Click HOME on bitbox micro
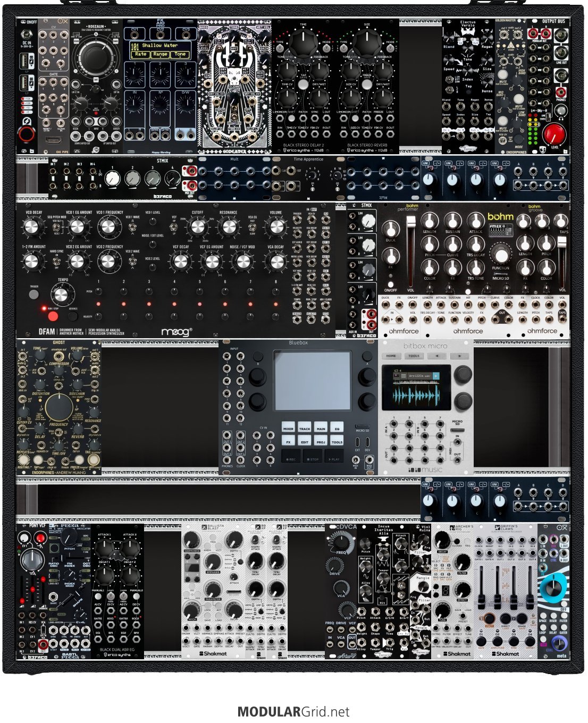 coord(391,356)
